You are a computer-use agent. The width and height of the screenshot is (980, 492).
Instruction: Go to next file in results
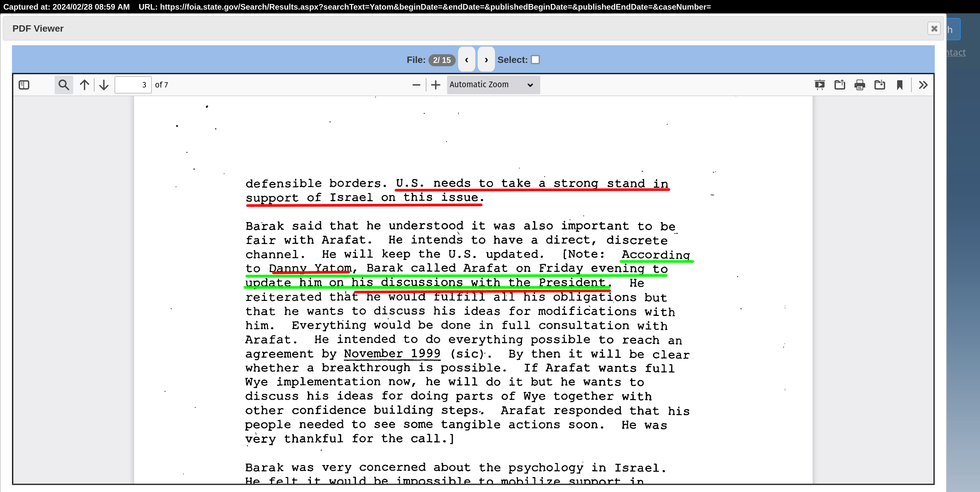(486, 59)
